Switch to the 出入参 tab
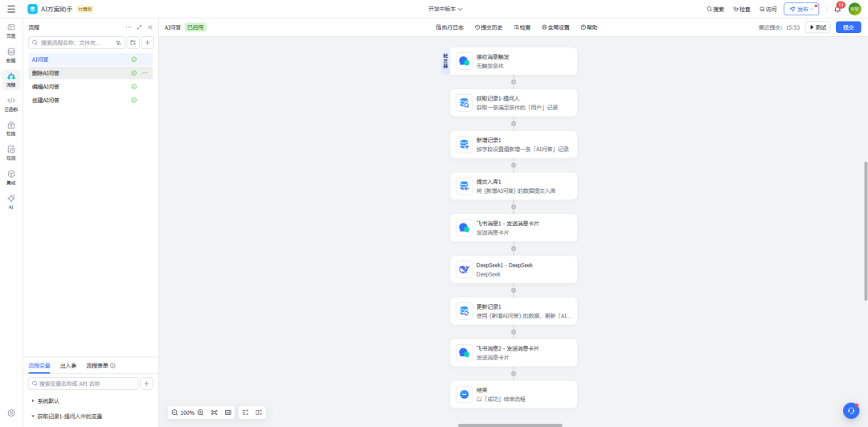This screenshot has width=868, height=427. (68, 366)
